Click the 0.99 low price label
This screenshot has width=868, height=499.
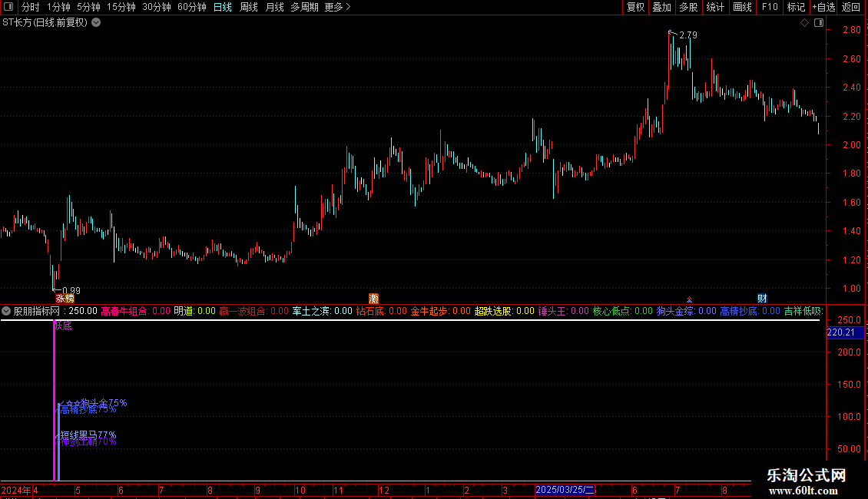71,291
